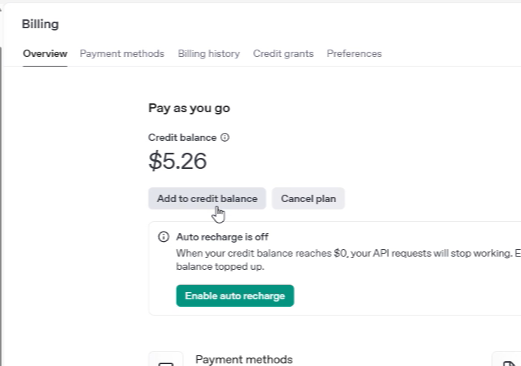Click the Auto recharge is off notice title

coord(222,237)
